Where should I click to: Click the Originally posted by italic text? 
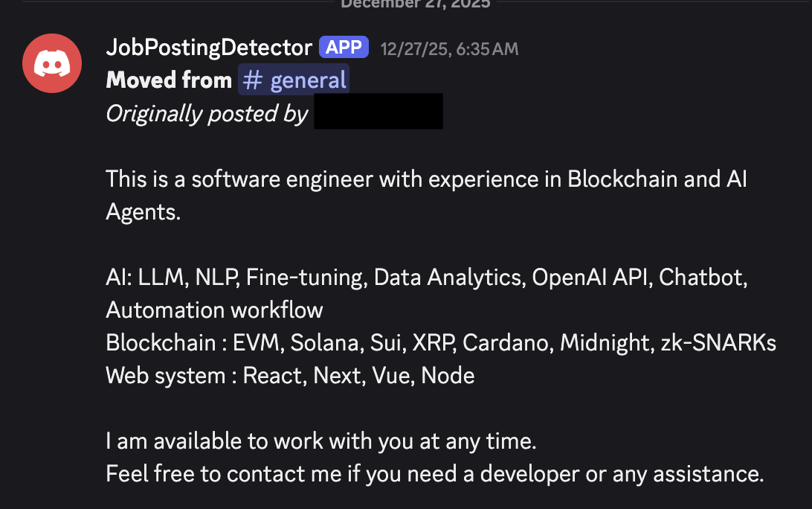(x=206, y=113)
